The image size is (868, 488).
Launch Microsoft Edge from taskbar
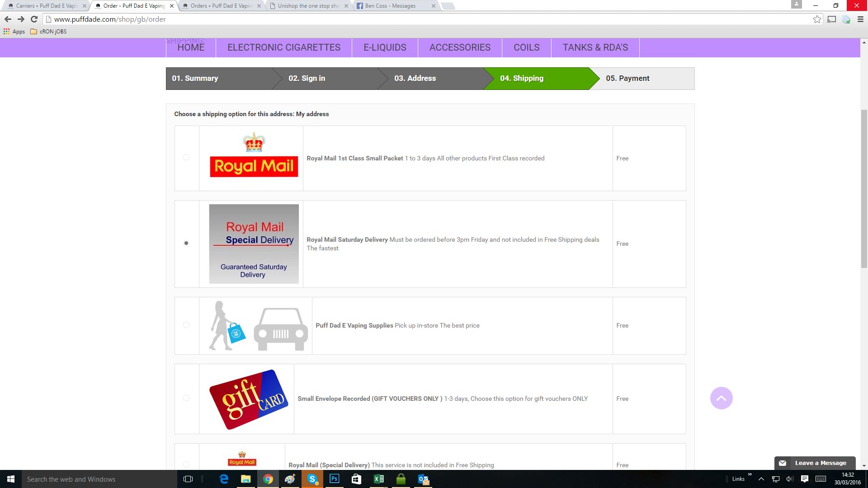click(224, 479)
